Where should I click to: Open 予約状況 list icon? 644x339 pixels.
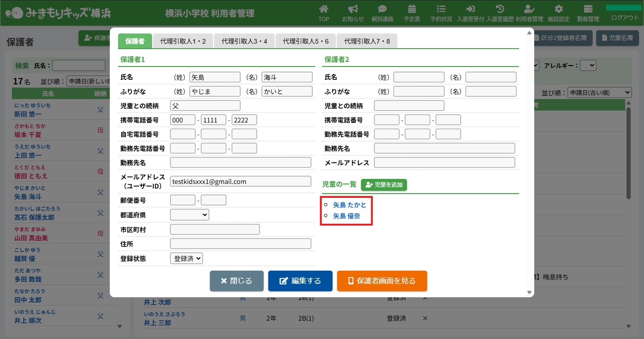441,9
